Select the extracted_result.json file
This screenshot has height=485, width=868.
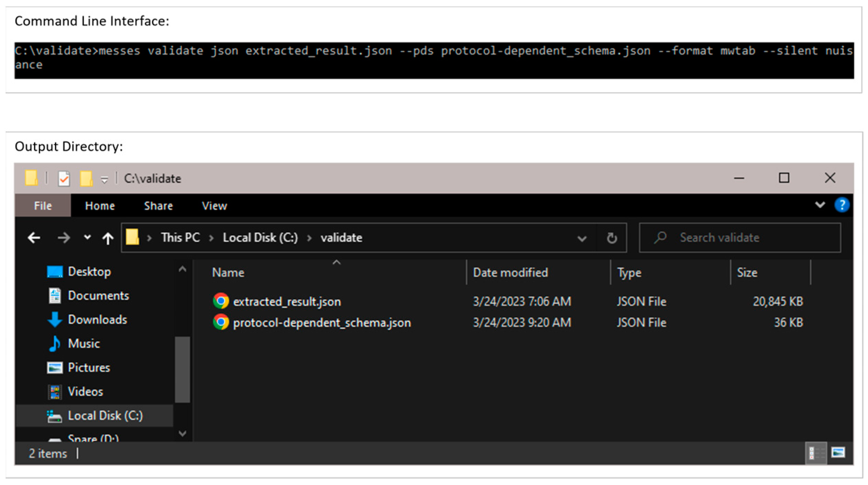click(287, 302)
